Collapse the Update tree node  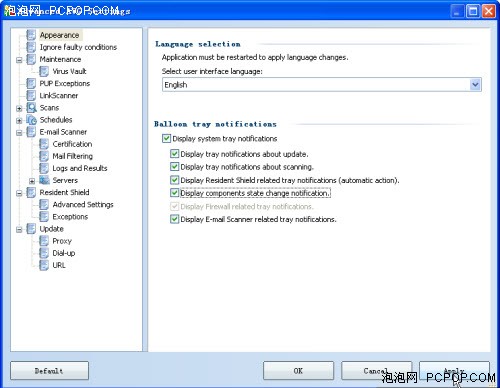pos(19,230)
